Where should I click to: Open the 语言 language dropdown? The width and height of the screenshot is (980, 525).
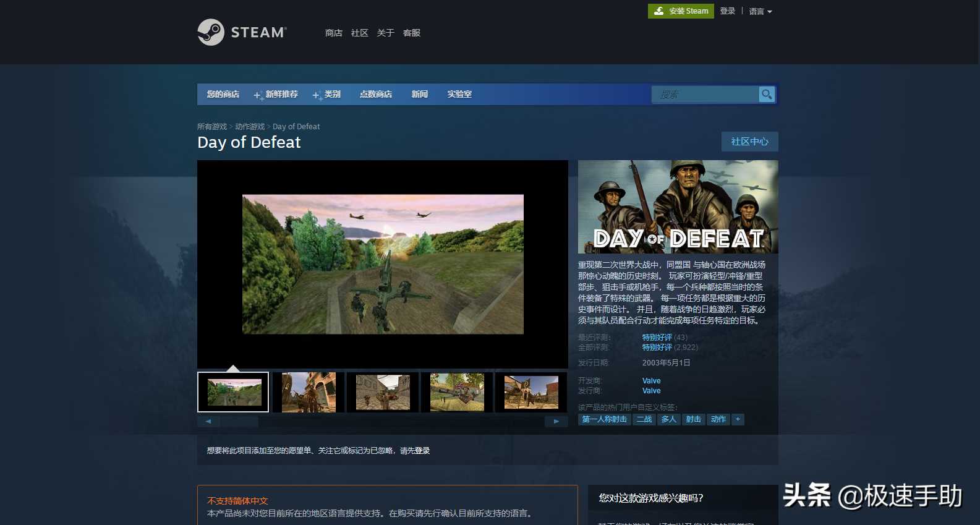coord(760,11)
